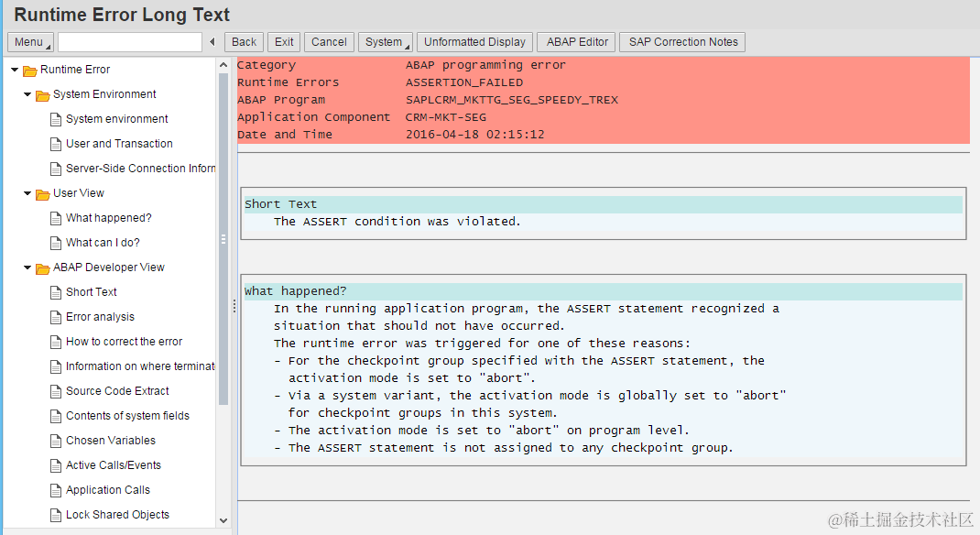This screenshot has height=535, width=980.
Task: Click document icon beside Error analysis
Action: click(56, 318)
